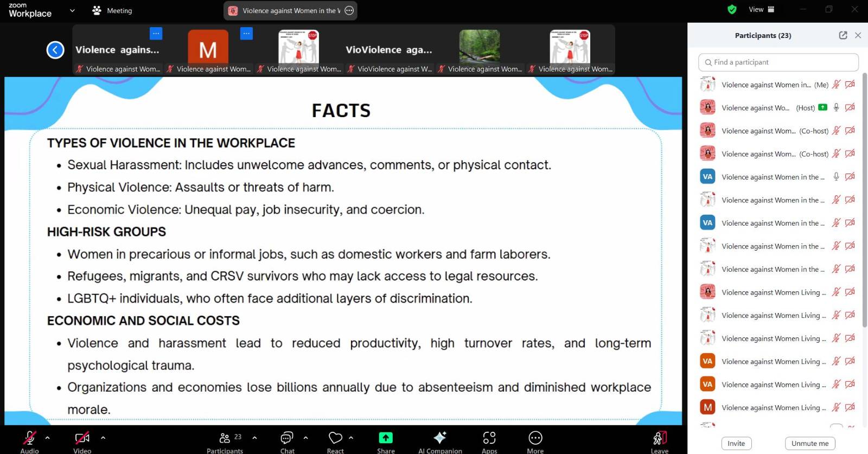Open the Zoom Workplace dropdown arrow

(x=72, y=10)
